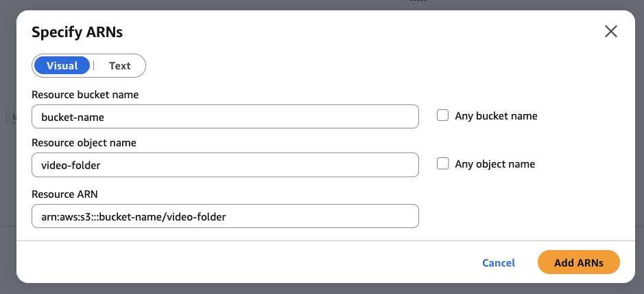
Task: Switch to the Visual editor mode
Action: click(62, 66)
